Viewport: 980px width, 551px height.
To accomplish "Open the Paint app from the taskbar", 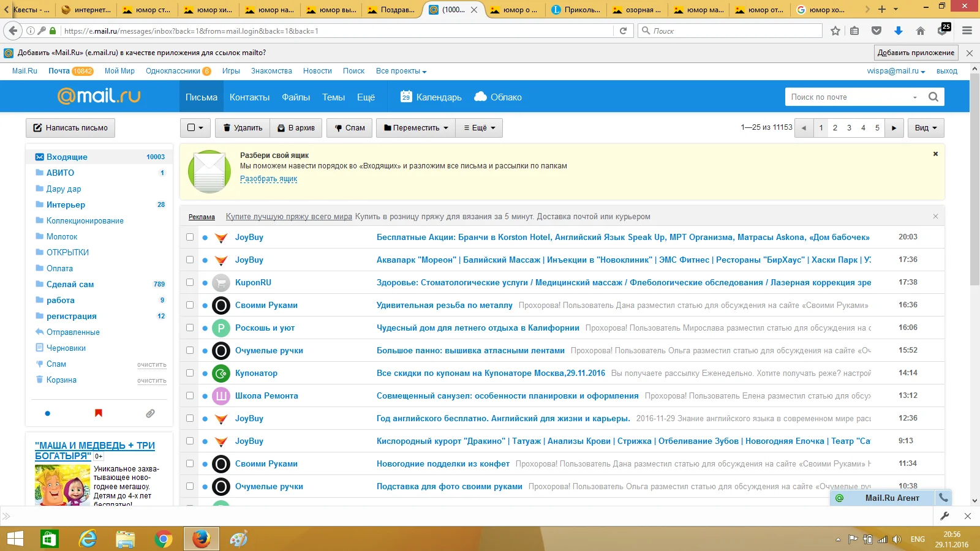I will click(239, 539).
